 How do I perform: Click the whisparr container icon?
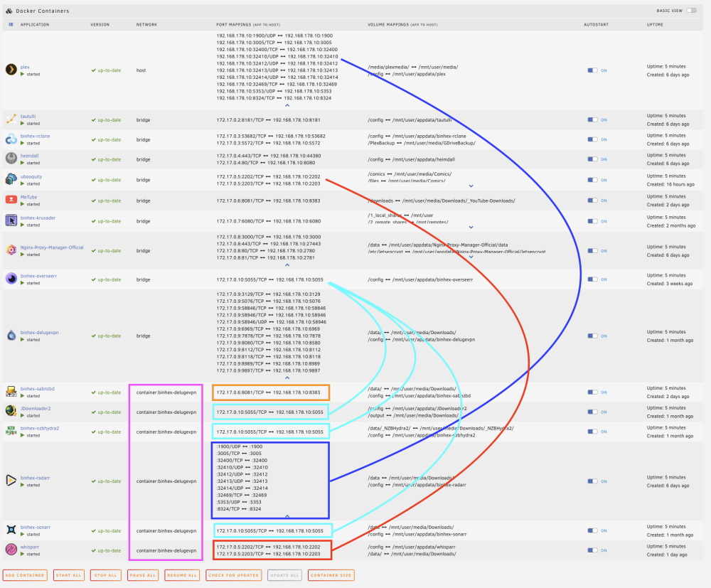pyautogui.click(x=11, y=550)
